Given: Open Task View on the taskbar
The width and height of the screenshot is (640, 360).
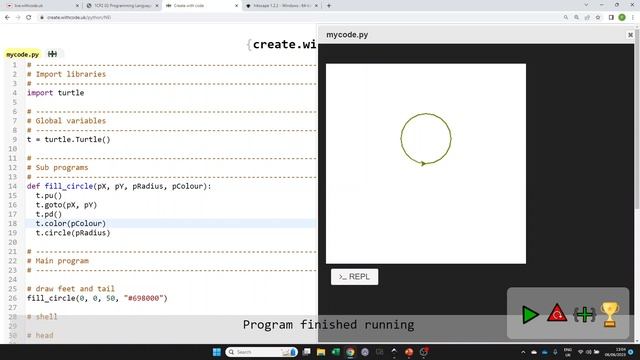Looking at the screenshot, I should (x=307, y=352).
